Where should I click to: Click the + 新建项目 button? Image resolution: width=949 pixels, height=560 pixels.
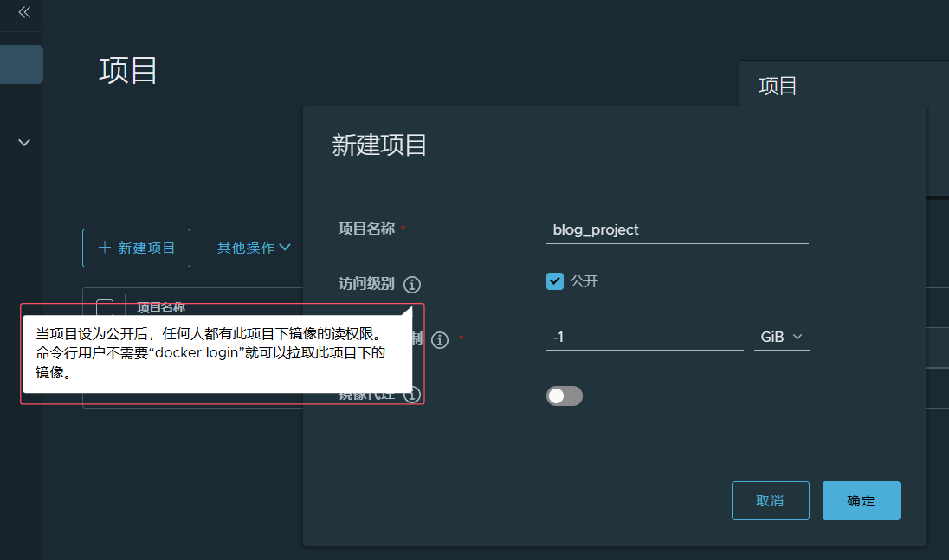pyautogui.click(x=136, y=248)
